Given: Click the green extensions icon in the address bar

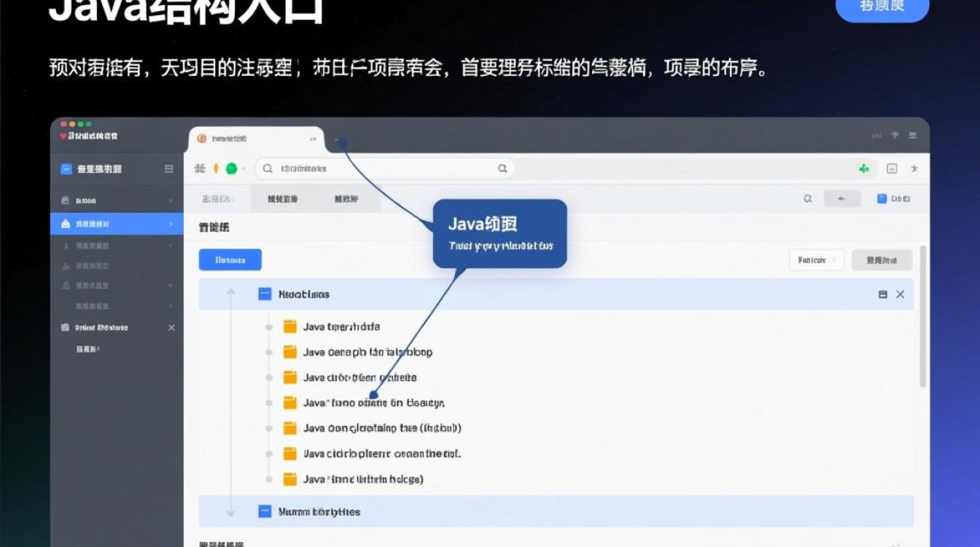Looking at the screenshot, I should pyautogui.click(x=864, y=168).
